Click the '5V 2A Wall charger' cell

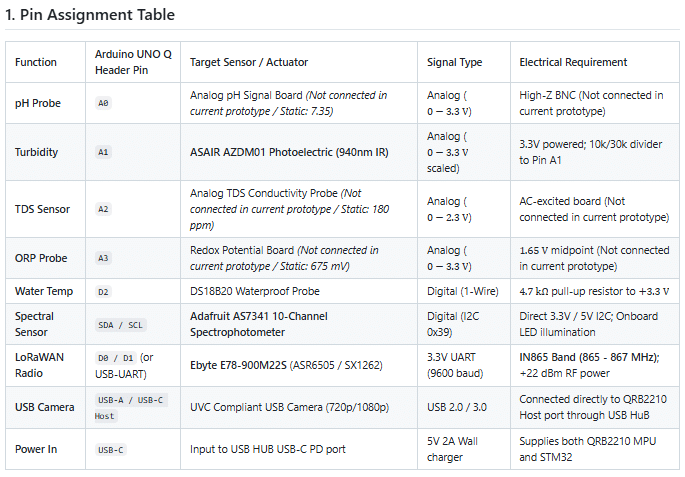pos(464,449)
